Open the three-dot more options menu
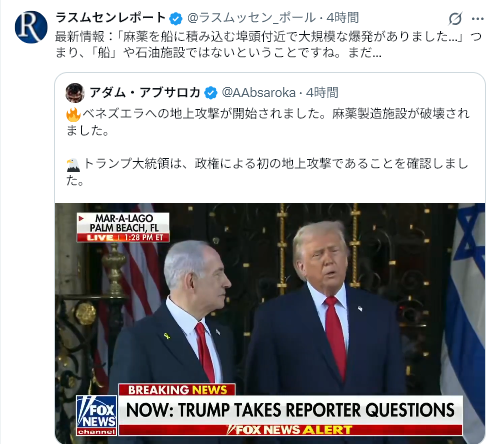The height and width of the screenshot is (444, 499). point(478,19)
